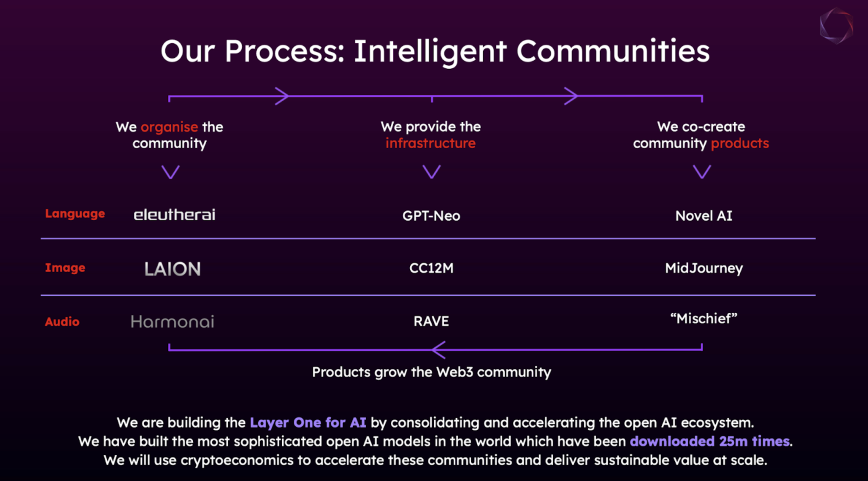Click the first right-pointing arrow on top line
This screenshot has width=868, height=481.
point(282,96)
